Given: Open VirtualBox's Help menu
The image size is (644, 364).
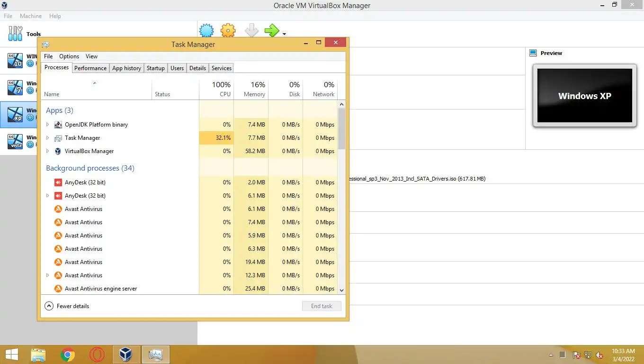Looking at the screenshot, I should [x=55, y=16].
